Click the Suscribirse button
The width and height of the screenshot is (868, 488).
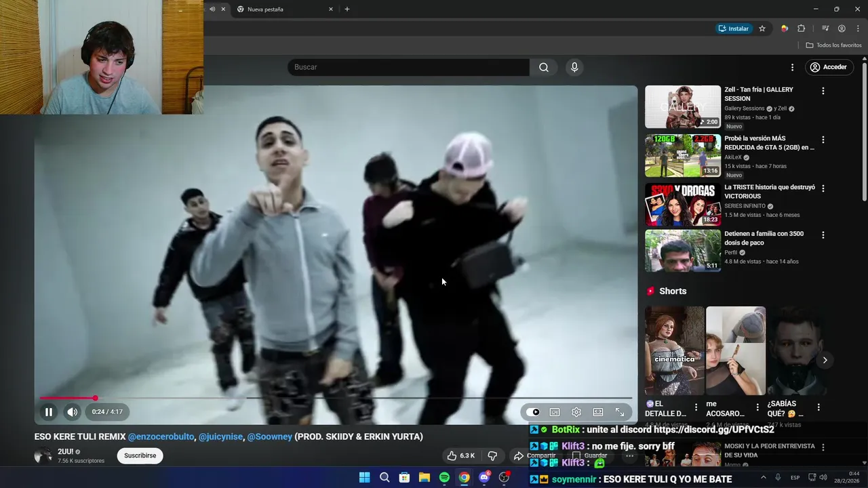[x=140, y=455]
